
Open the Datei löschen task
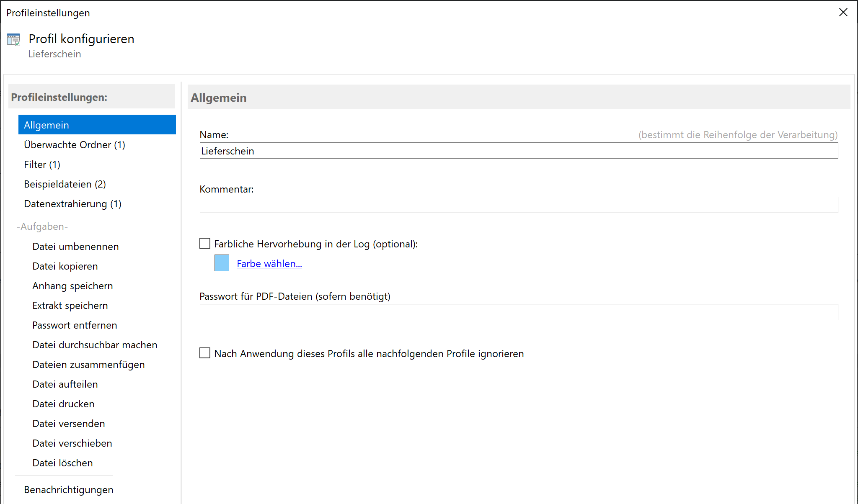tap(63, 463)
